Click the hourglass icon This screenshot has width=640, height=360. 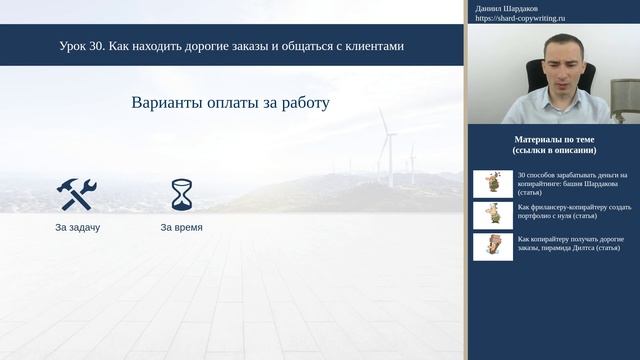[x=182, y=195]
